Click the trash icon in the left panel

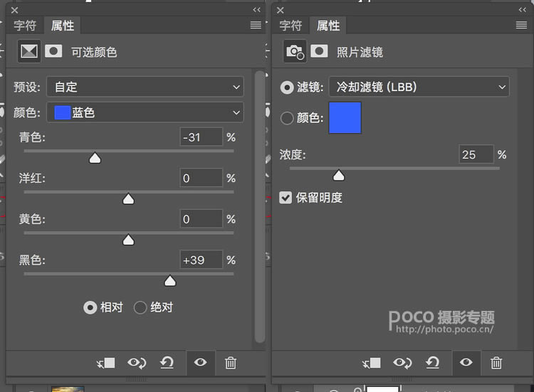[x=231, y=363]
